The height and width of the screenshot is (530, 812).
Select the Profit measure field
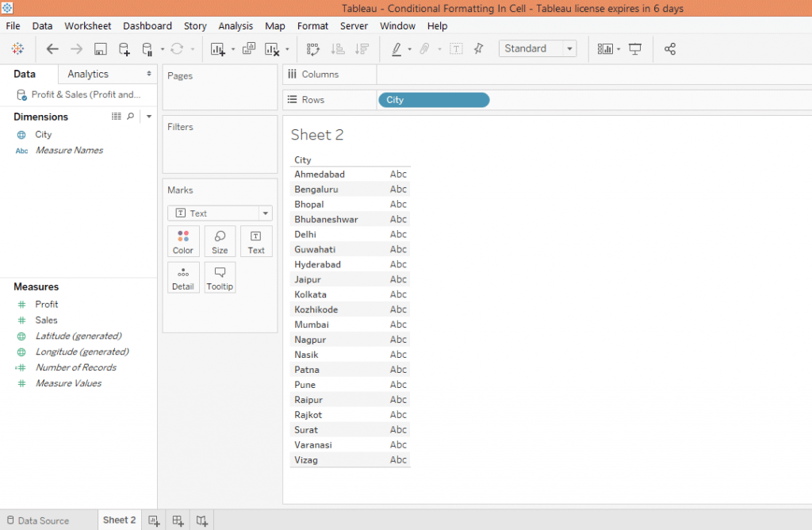tap(47, 304)
